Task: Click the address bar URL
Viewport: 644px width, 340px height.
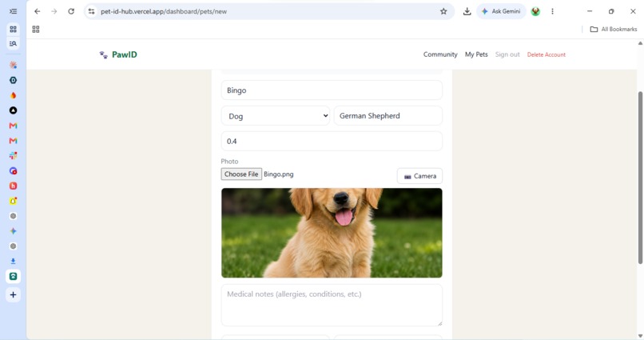Action: tap(164, 11)
